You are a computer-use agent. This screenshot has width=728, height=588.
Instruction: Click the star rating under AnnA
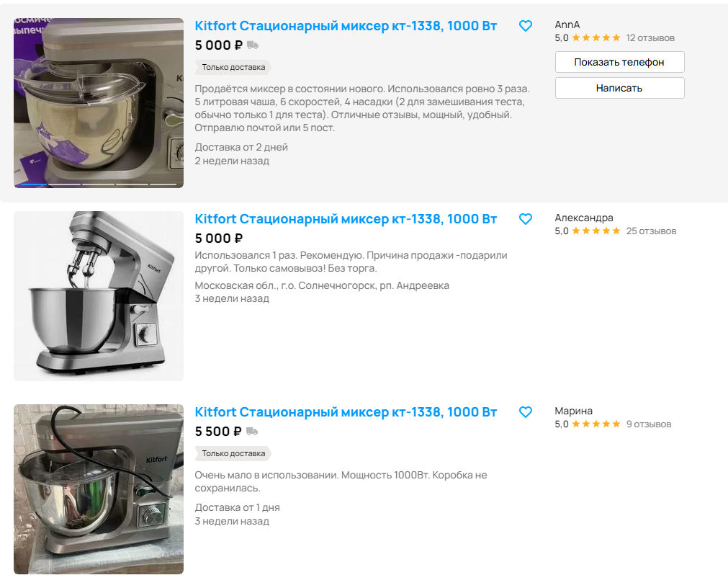(x=596, y=38)
